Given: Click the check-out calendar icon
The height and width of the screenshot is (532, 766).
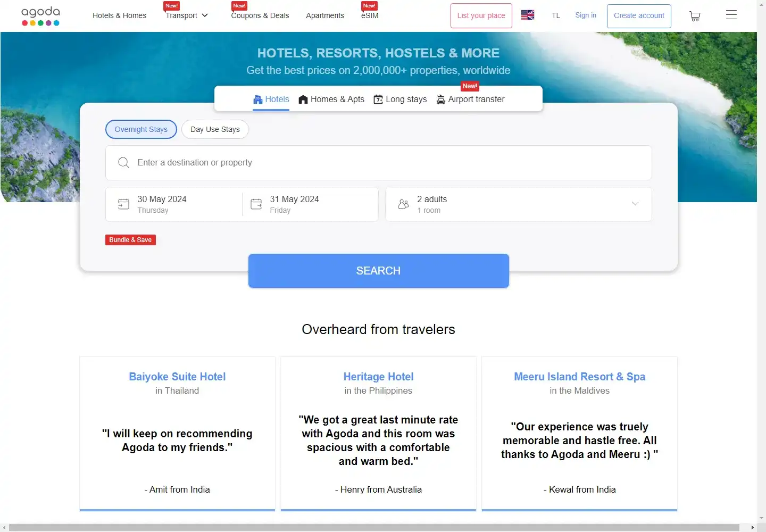Looking at the screenshot, I should tap(256, 204).
